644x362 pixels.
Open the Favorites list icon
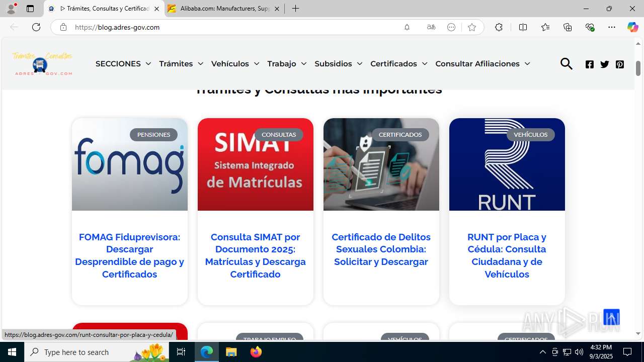545,27
